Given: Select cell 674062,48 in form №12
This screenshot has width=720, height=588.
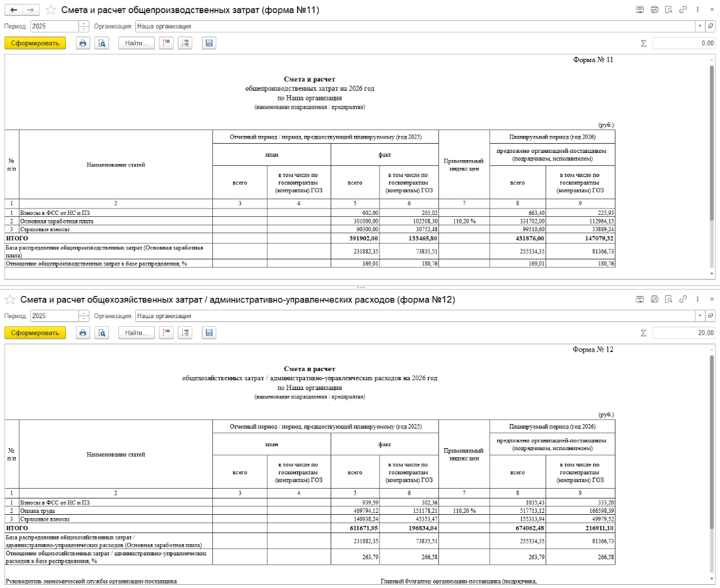Looking at the screenshot, I should point(517,528).
